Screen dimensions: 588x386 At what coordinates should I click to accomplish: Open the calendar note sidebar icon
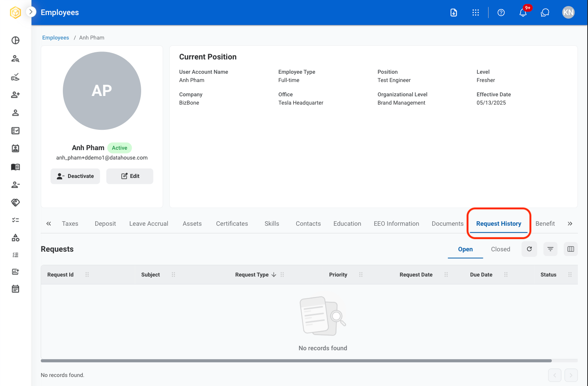click(x=15, y=289)
